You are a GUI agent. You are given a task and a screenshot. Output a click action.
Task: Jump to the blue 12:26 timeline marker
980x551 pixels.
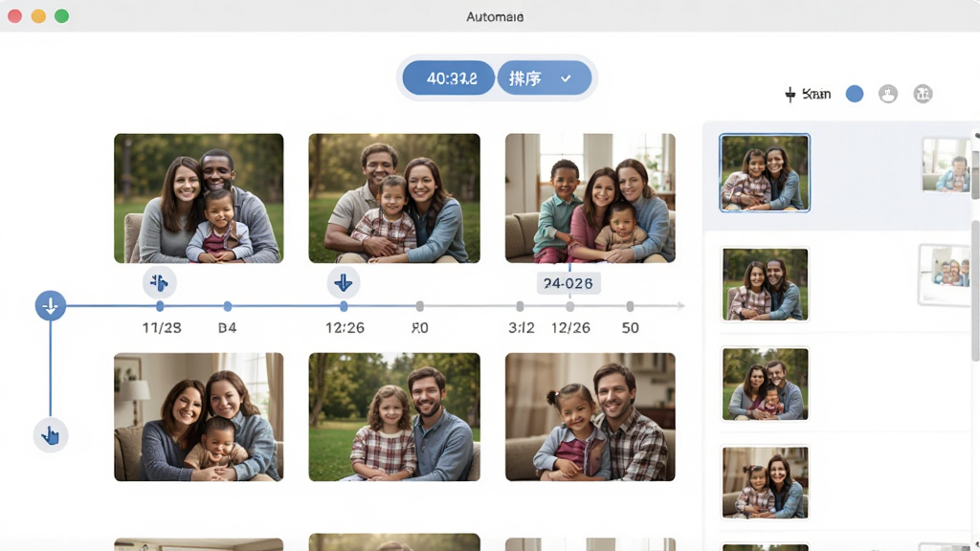[344, 306]
